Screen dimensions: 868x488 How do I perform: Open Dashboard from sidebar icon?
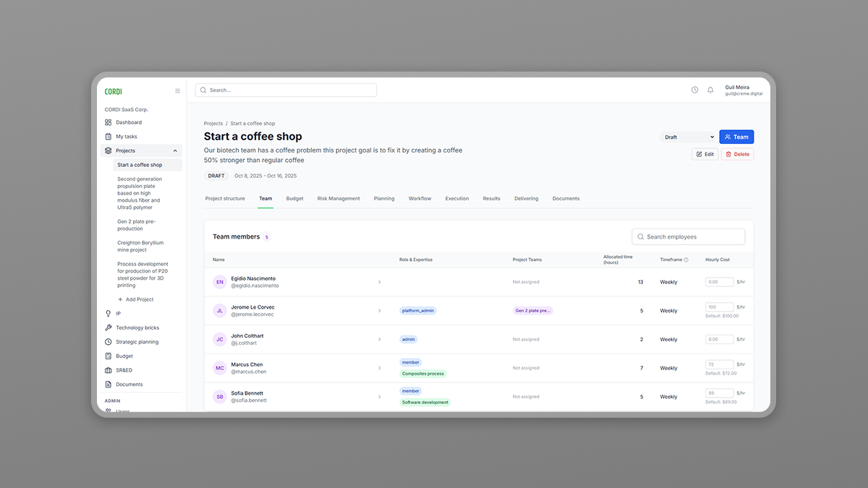(x=109, y=122)
